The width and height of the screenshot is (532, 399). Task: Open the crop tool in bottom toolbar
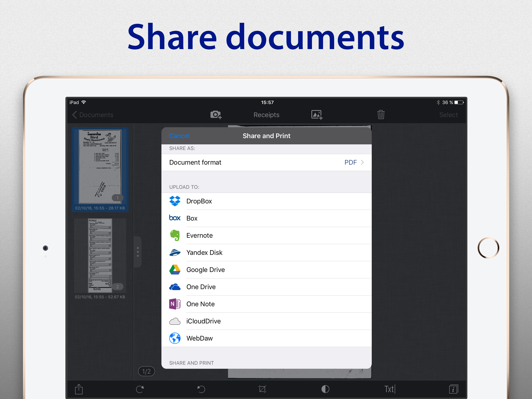tap(262, 389)
